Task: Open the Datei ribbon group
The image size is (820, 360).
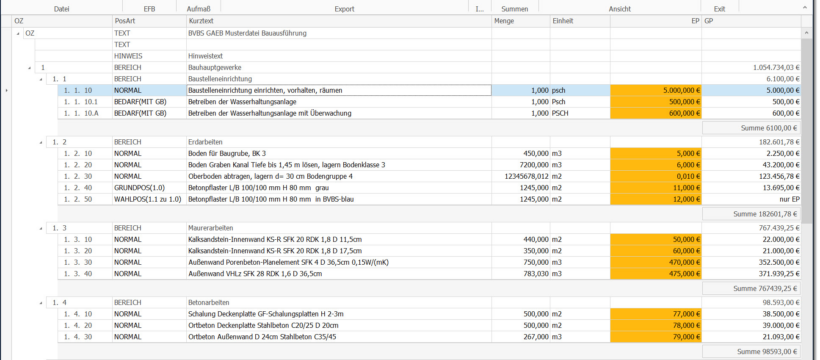Action: tap(62, 9)
